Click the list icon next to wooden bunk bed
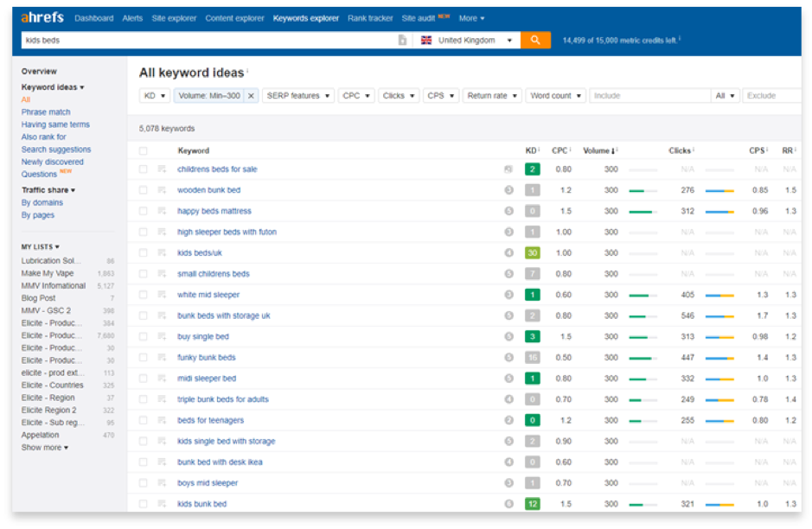812x529 pixels. [162, 190]
